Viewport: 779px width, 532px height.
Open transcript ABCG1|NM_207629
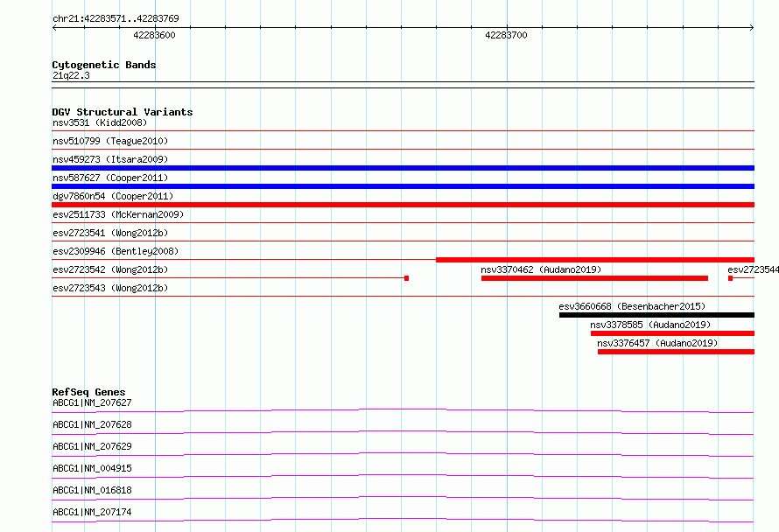tap(92, 446)
